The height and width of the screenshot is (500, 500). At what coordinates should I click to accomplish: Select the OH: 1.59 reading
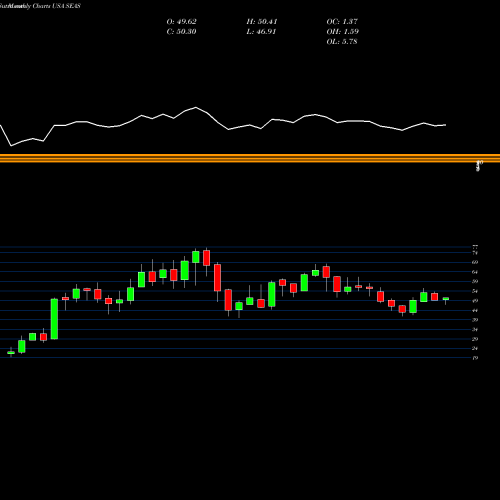[x=342, y=32]
